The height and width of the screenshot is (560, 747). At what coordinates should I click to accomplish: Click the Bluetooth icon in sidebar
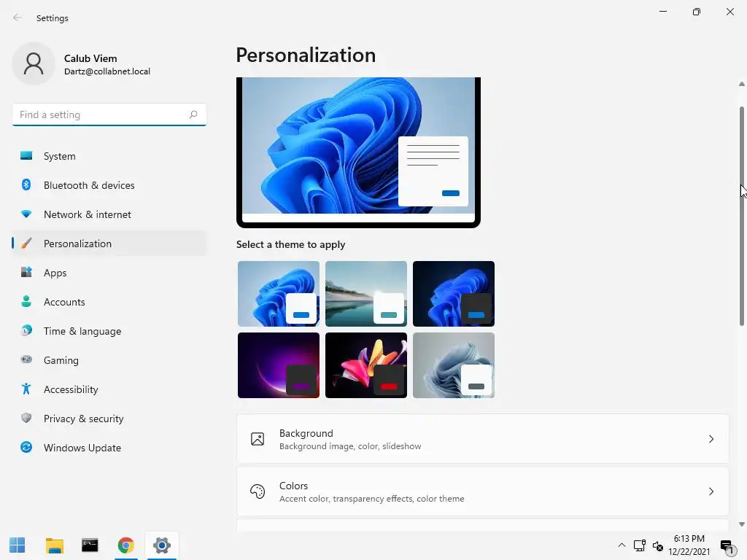tap(26, 184)
